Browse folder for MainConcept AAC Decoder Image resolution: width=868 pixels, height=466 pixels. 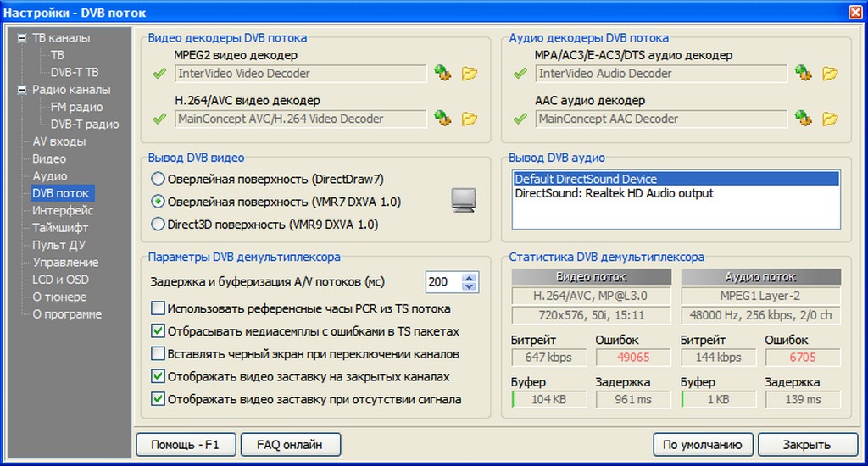[x=830, y=119]
